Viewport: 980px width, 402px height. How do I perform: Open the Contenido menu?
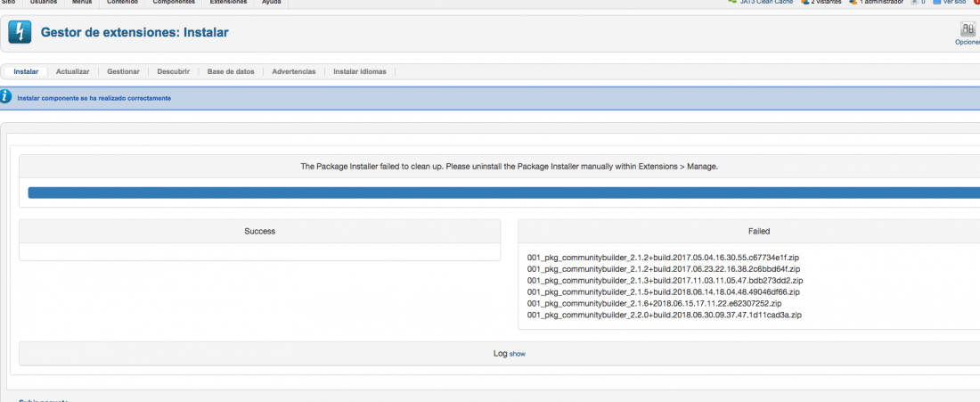pyautogui.click(x=122, y=3)
